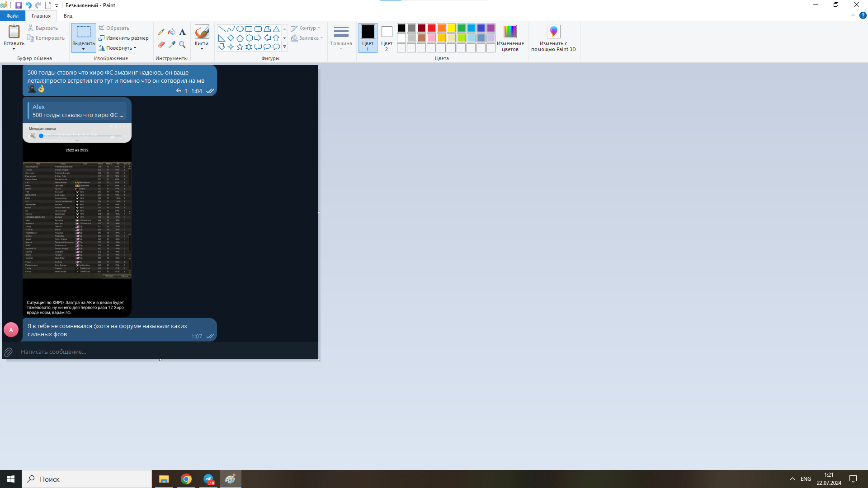Activate the Text tool
This screenshot has width=868, height=488.
click(182, 32)
